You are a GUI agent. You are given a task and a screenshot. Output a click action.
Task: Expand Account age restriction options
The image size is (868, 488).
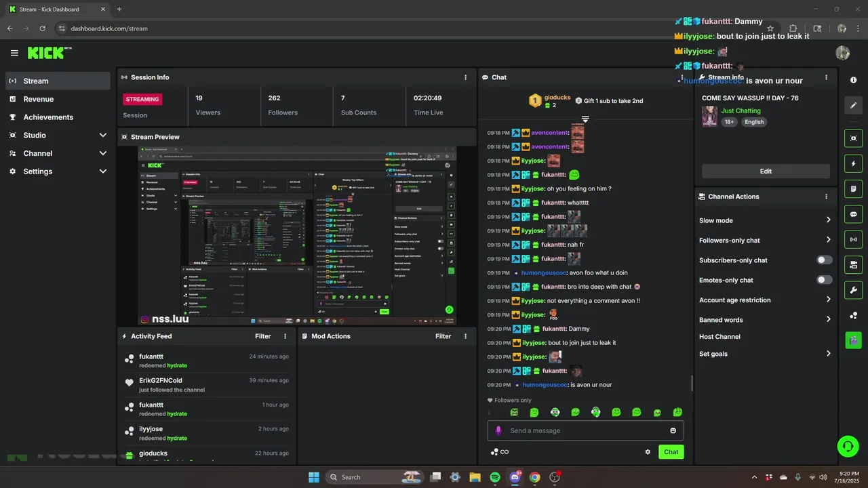coord(828,300)
